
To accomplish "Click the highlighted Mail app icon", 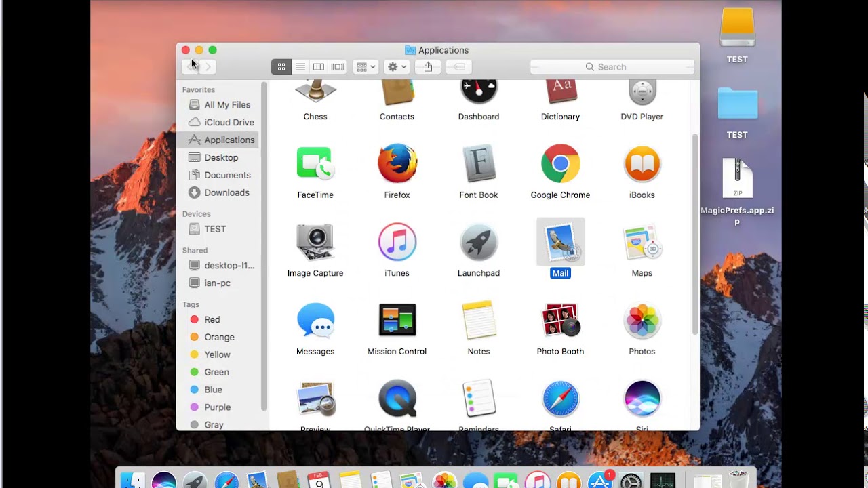I will tap(560, 242).
